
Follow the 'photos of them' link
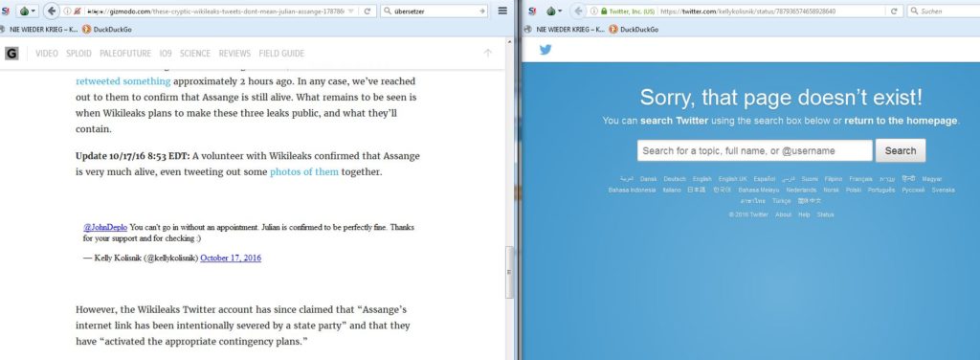(x=303, y=172)
